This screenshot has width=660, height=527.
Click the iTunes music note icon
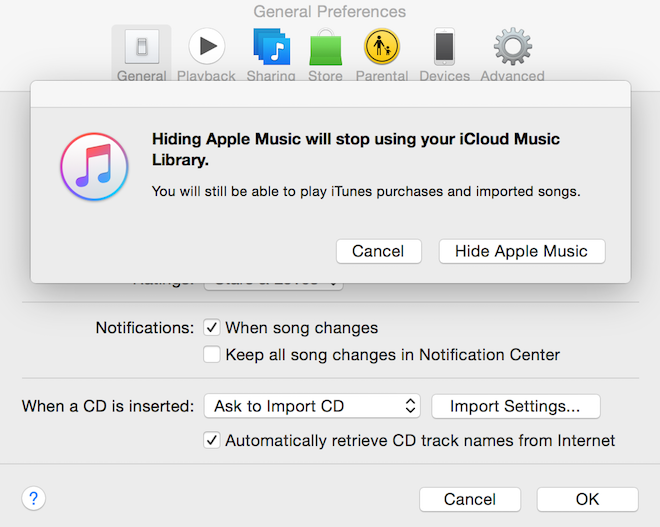point(93,167)
